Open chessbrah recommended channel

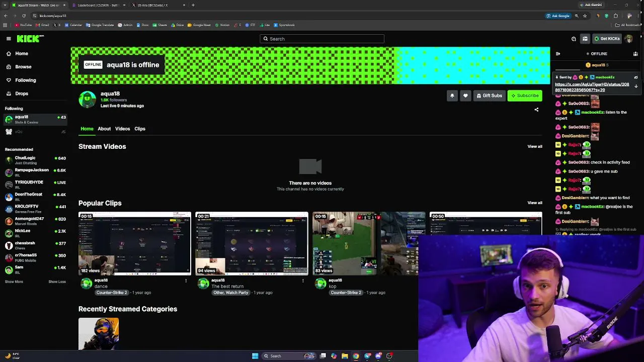35,245
